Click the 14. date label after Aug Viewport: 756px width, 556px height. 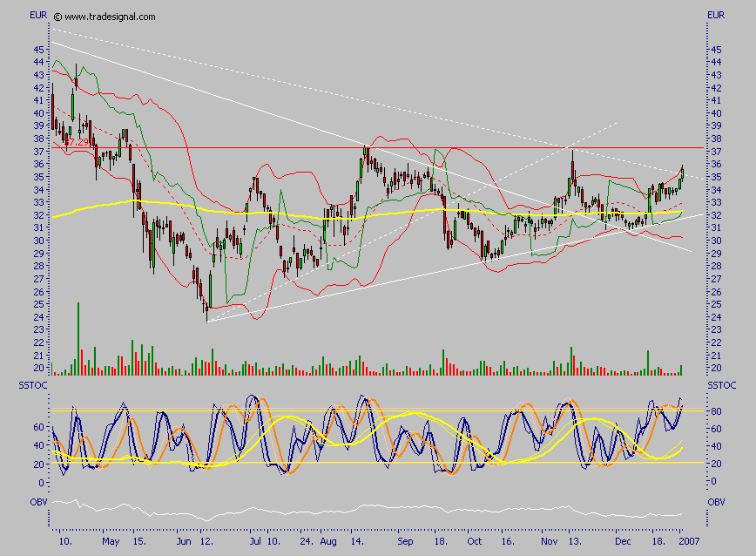coord(357,541)
